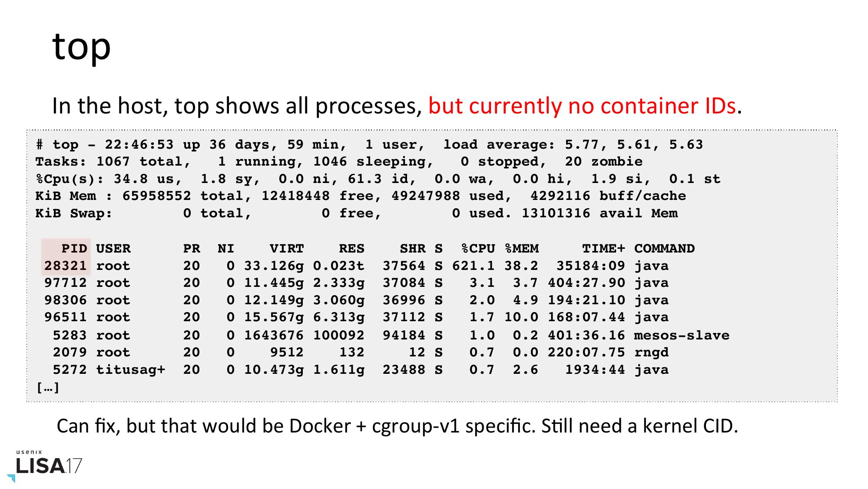Screen dimensions: 868x489
Task: Click the COMMAND column header
Action: tap(664, 249)
